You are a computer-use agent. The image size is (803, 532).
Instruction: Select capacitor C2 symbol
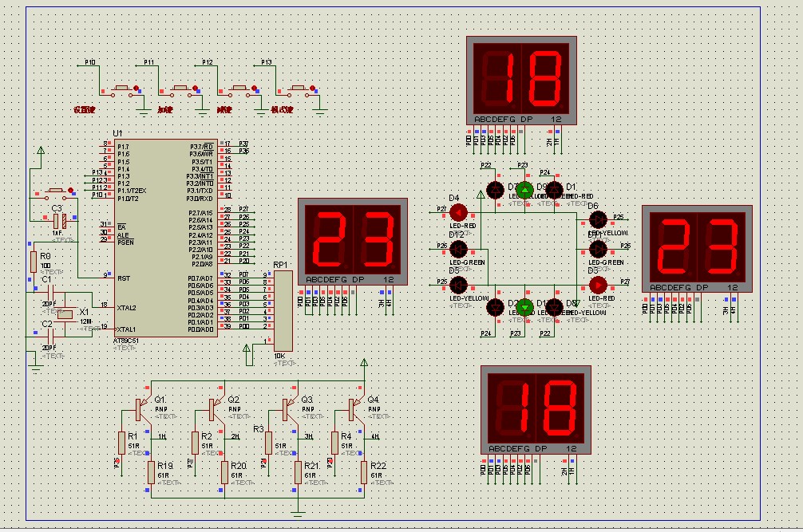click(x=50, y=337)
